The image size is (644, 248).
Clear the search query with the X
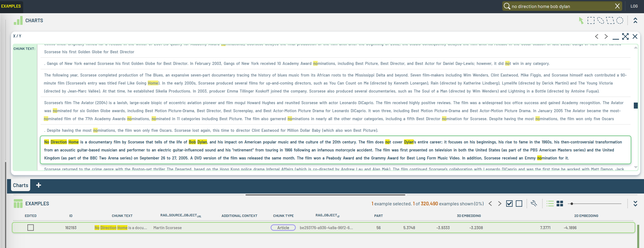(617, 6)
